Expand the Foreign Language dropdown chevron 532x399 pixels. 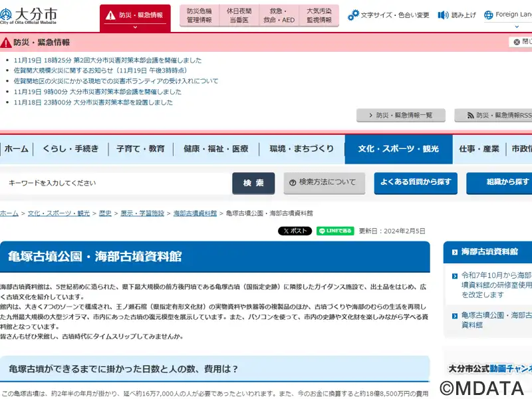click(517, 27)
